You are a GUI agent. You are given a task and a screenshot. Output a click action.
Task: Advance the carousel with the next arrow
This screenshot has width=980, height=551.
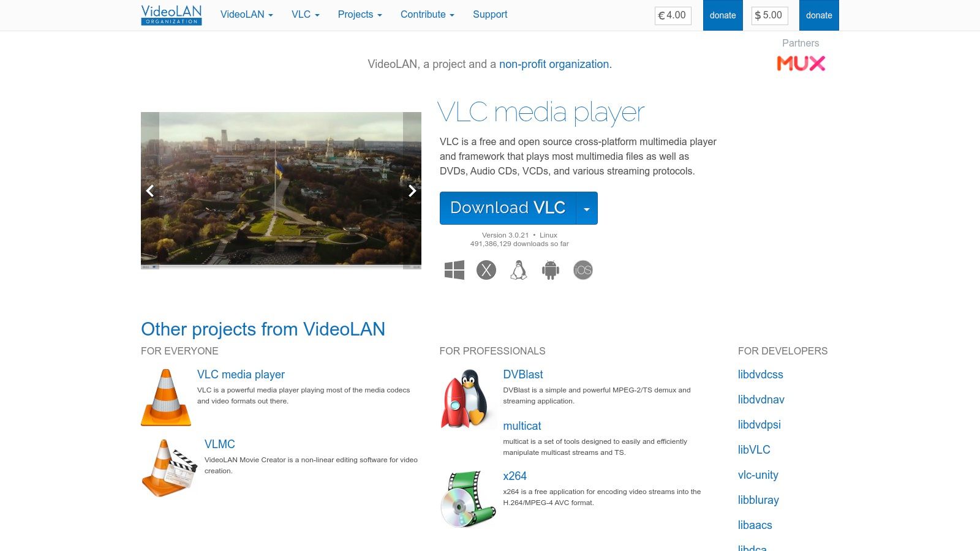[412, 190]
